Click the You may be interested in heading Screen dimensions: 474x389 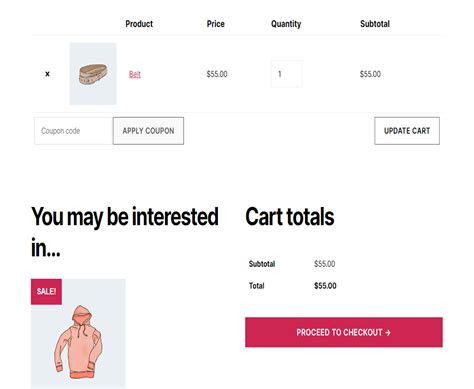(125, 232)
